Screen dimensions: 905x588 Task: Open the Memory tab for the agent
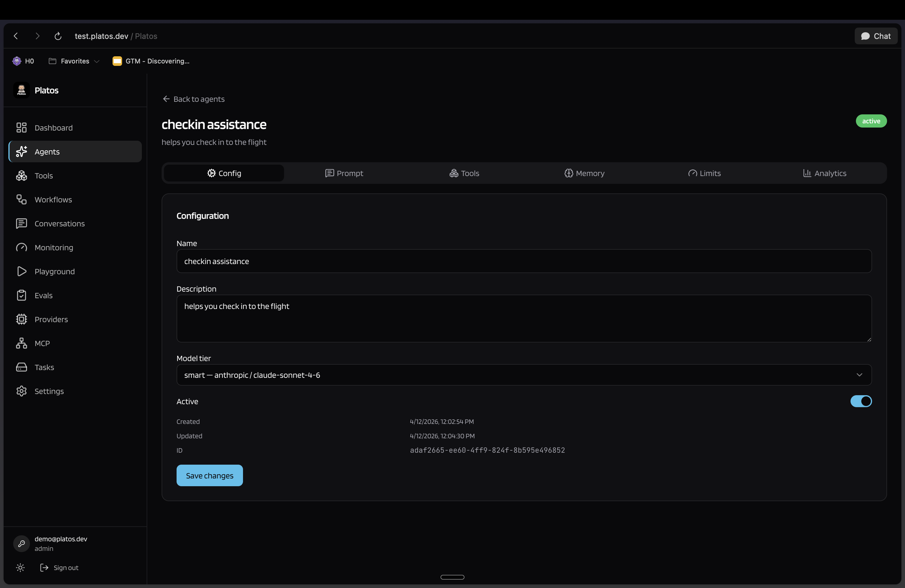tap(584, 173)
